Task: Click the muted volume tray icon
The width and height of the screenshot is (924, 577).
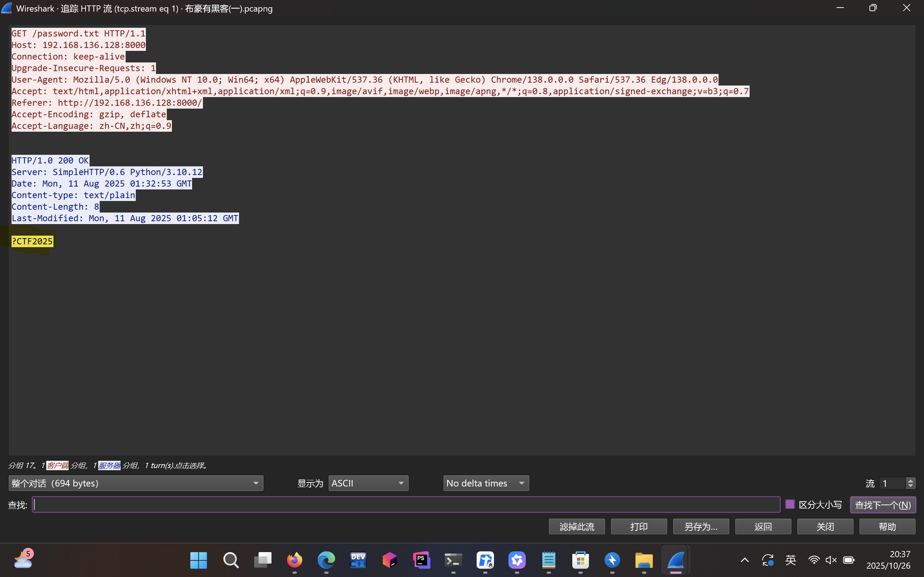Action: (x=831, y=560)
